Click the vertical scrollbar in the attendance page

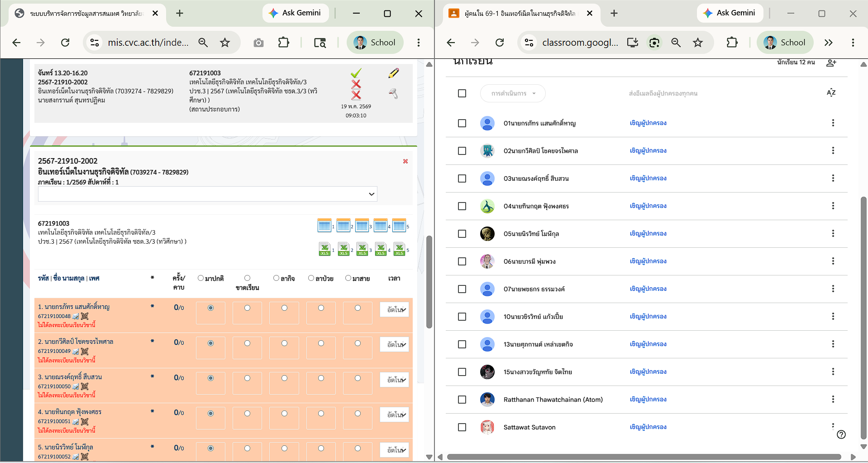pos(429,282)
